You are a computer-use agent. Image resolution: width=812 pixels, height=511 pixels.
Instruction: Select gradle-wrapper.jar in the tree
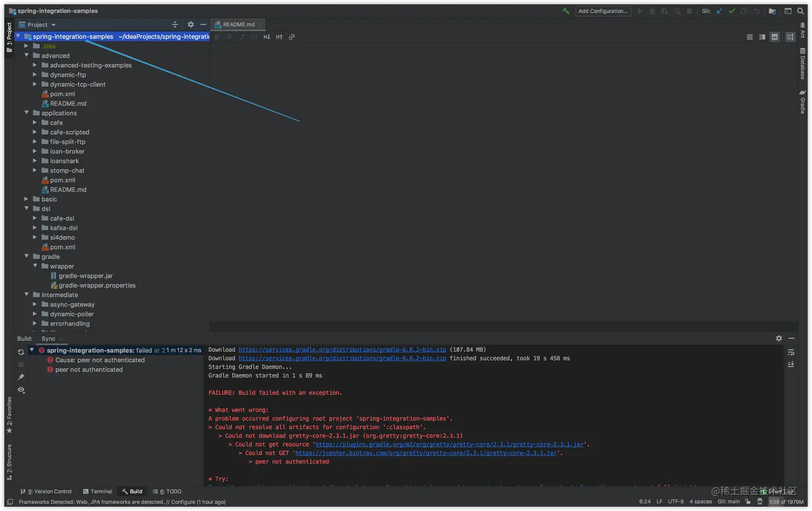(85, 276)
